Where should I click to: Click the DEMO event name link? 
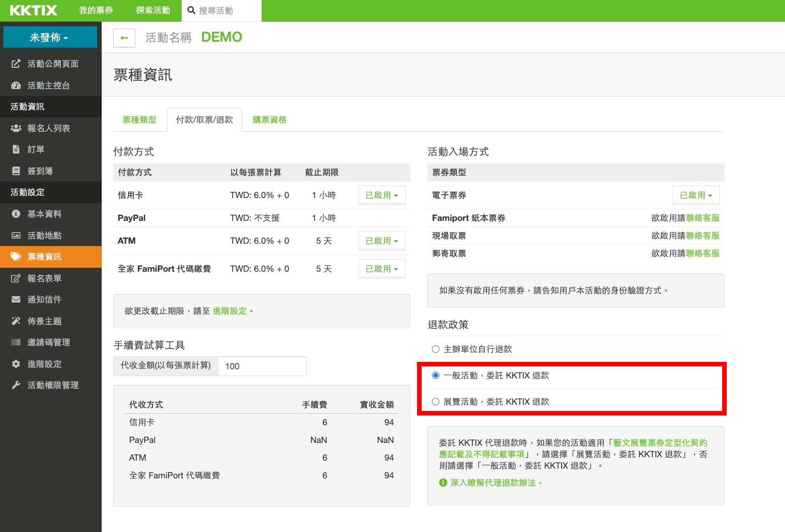(222, 37)
